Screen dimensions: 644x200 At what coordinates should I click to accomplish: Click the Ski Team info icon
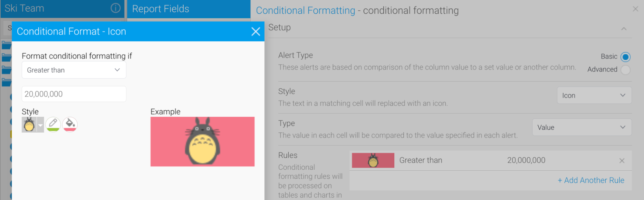coord(115,8)
